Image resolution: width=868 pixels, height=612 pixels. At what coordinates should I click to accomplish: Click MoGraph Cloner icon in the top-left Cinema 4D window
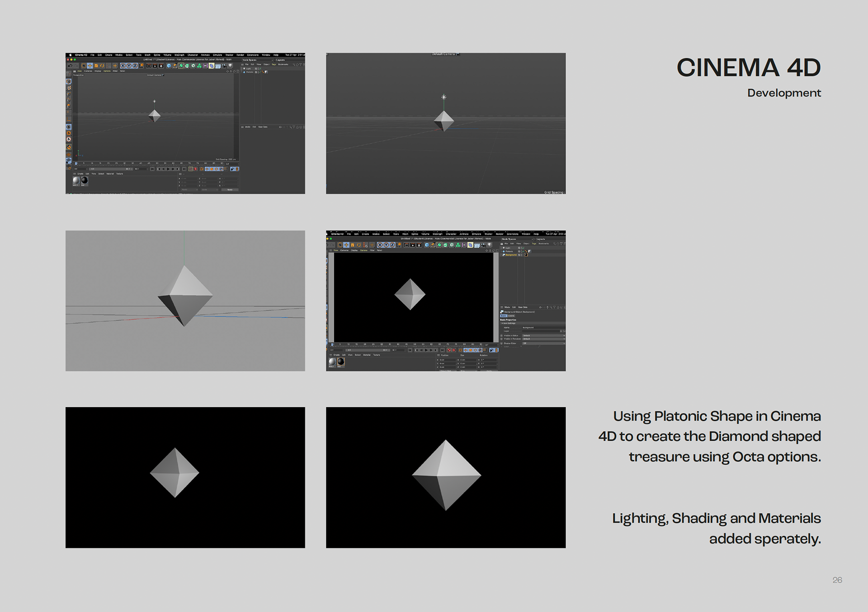pyautogui.click(x=199, y=66)
